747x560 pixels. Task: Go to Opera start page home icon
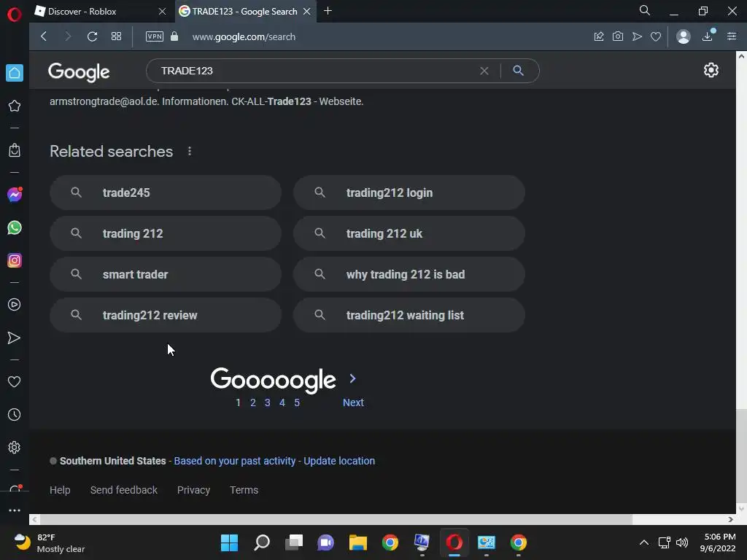(15, 73)
